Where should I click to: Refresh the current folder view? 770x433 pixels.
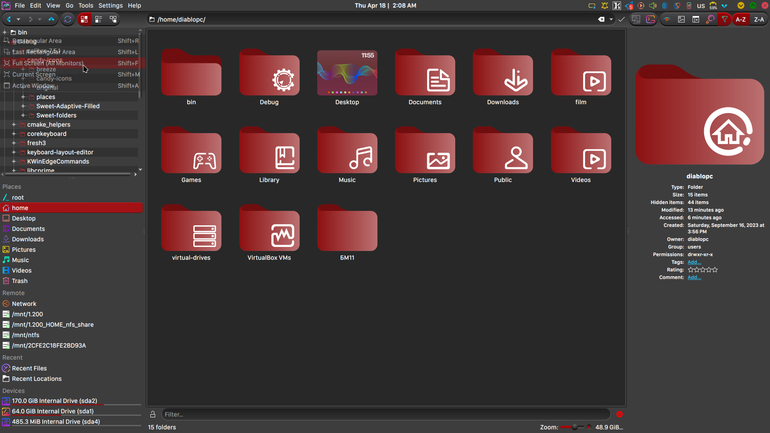tap(68, 19)
